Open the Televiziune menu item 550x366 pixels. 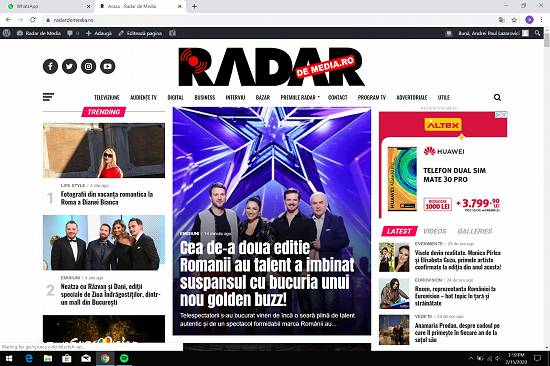tap(107, 97)
